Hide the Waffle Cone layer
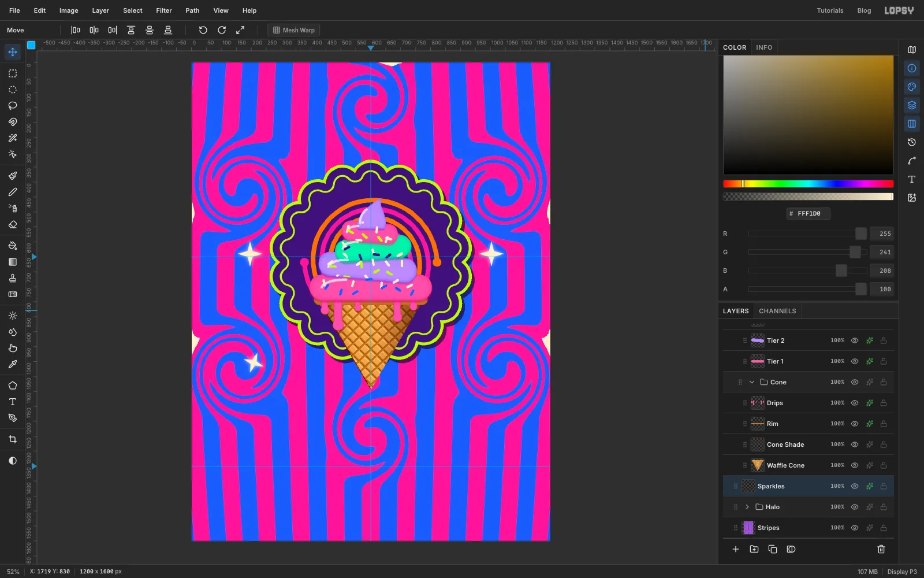924x578 pixels. click(x=855, y=465)
